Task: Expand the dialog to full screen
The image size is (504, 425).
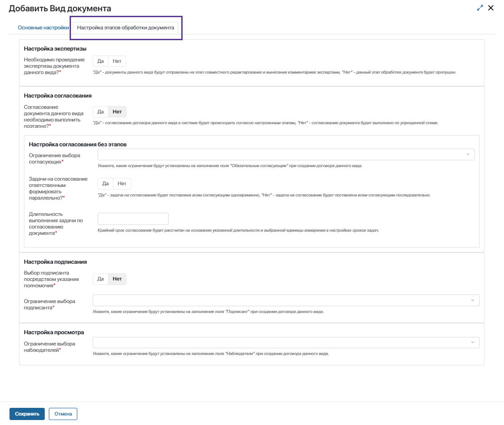Action: click(x=480, y=8)
